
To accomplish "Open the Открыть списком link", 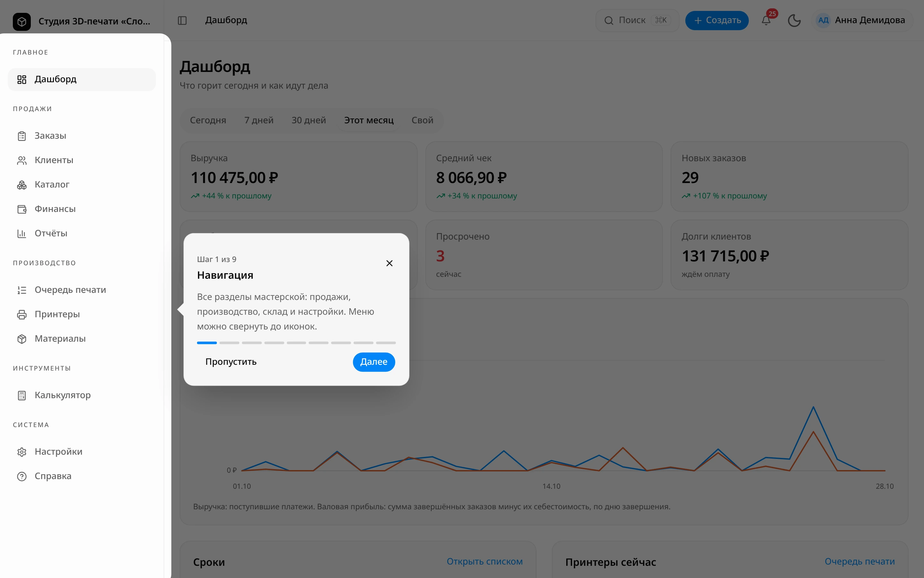I will coord(484,561).
